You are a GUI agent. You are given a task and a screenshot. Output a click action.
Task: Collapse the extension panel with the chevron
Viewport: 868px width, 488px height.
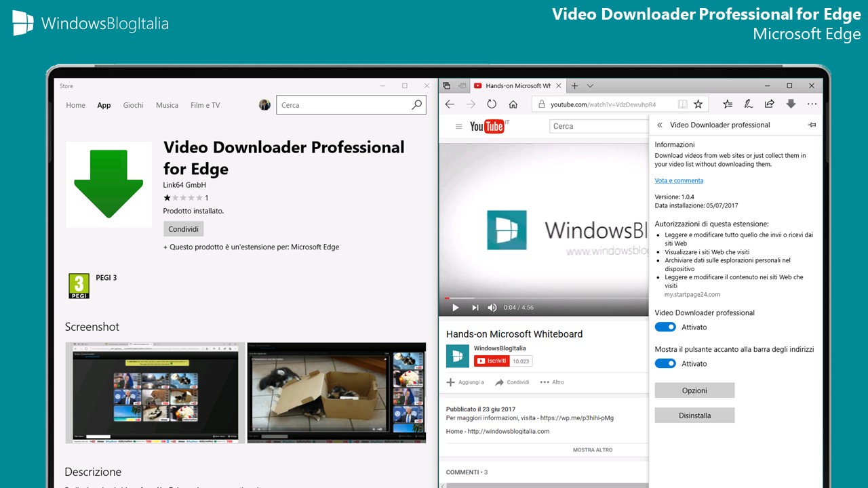click(x=658, y=125)
